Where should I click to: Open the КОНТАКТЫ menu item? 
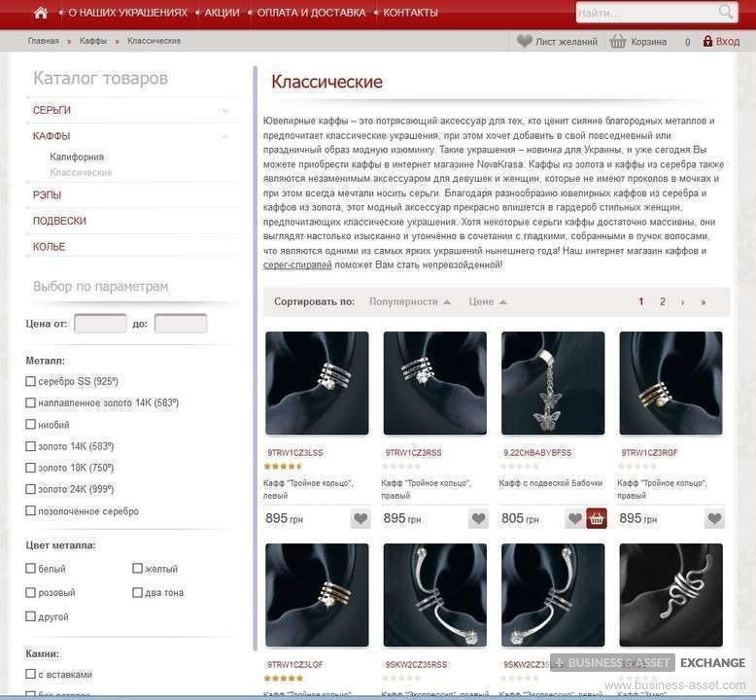click(x=410, y=13)
